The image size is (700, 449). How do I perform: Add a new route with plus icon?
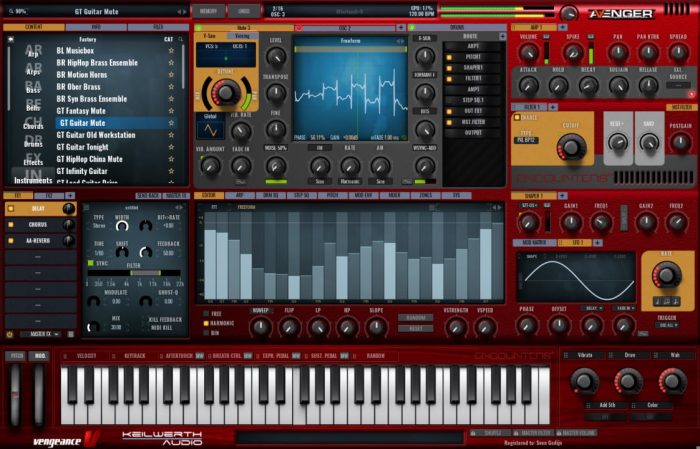[x=502, y=36]
